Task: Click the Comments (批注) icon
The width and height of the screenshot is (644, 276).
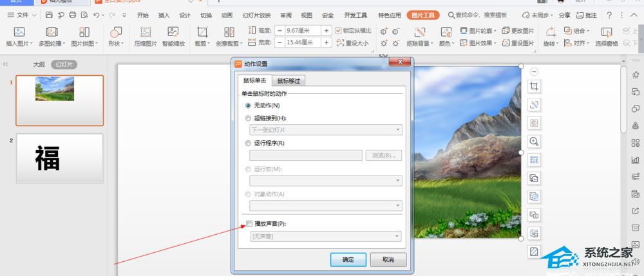Action: tap(587, 15)
